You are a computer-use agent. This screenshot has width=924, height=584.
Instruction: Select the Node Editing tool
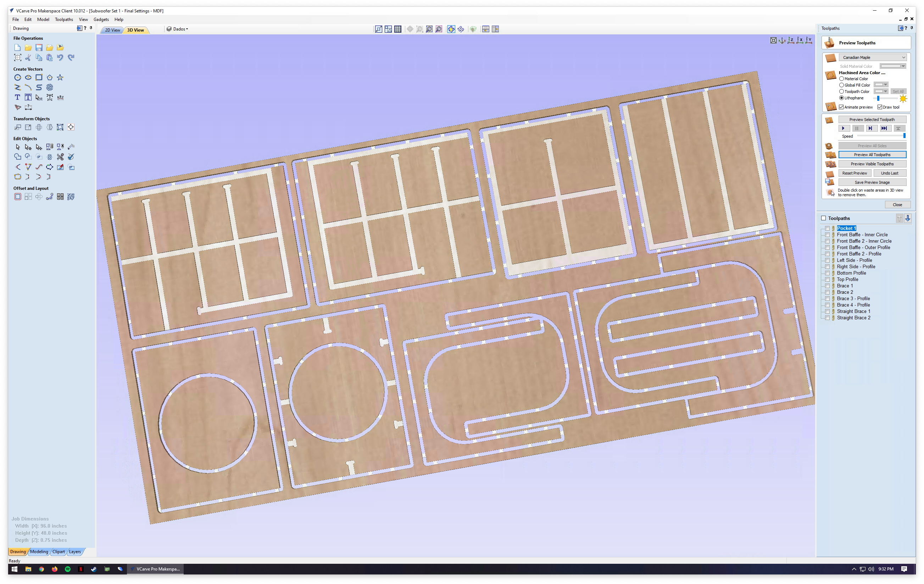tap(28, 147)
